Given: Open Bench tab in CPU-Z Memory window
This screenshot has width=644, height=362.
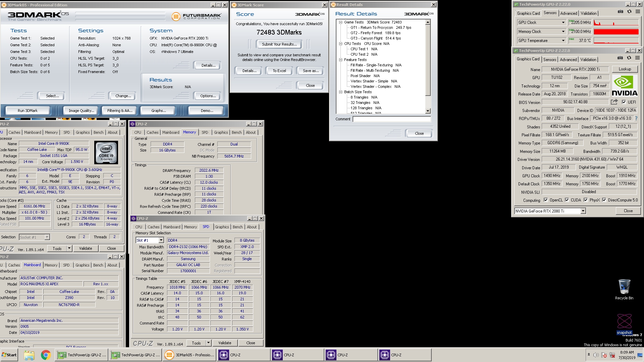Looking at the screenshot, I should (236, 132).
